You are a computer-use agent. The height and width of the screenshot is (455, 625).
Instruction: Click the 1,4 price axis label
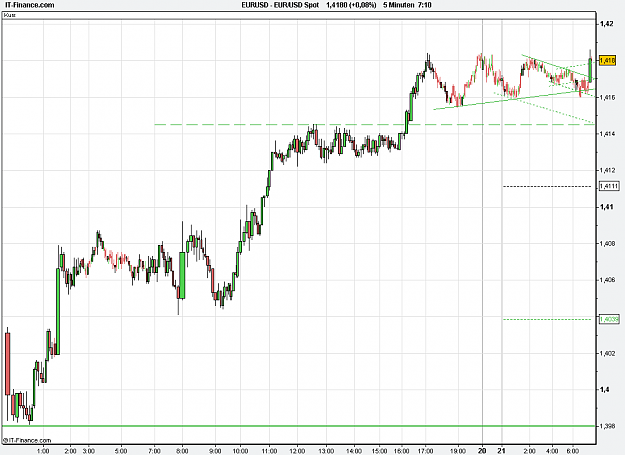tap(604, 389)
